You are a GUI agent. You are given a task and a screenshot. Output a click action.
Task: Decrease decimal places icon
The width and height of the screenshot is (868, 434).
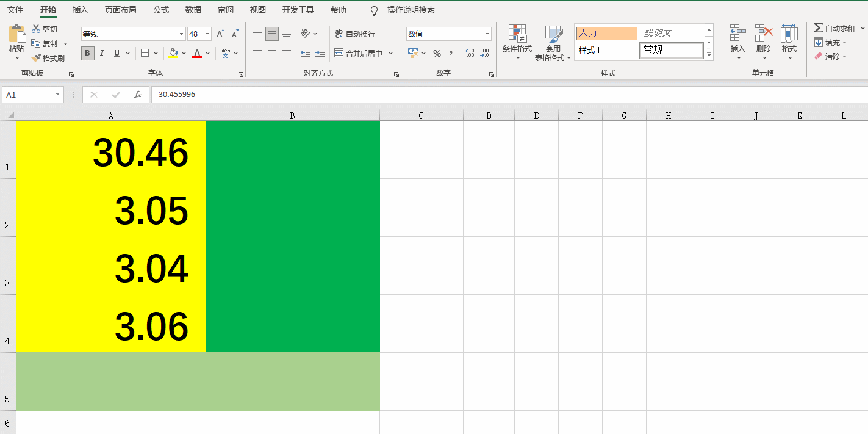pos(484,54)
